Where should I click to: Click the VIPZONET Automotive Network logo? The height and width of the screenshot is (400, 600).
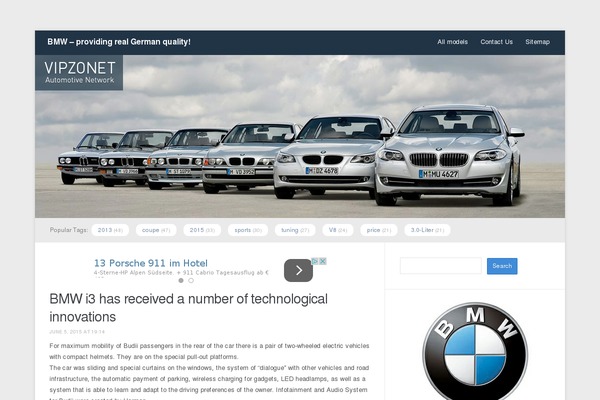coord(79,72)
